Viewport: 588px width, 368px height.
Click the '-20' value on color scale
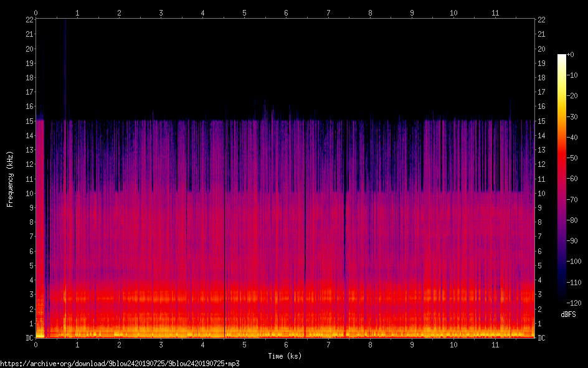click(x=572, y=96)
